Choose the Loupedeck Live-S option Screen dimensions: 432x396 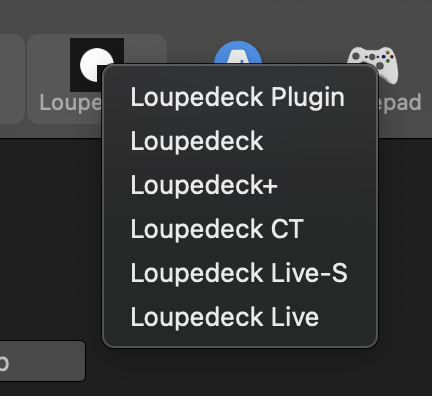pos(240,273)
